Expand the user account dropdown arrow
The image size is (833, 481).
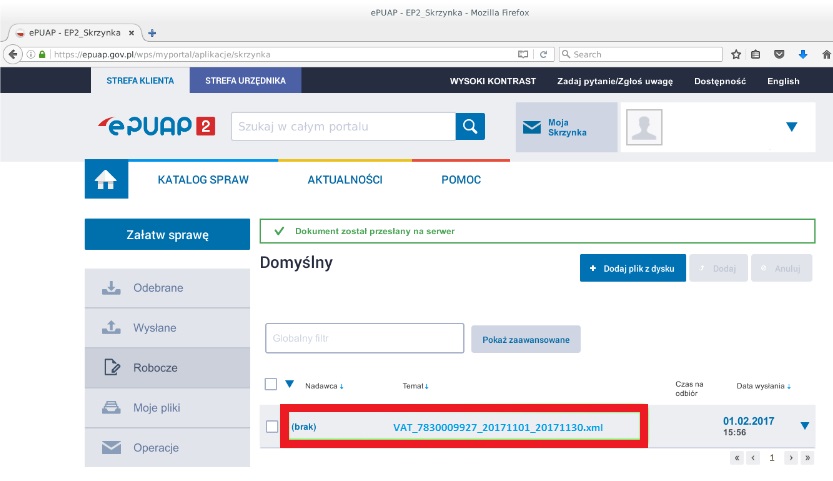click(792, 127)
